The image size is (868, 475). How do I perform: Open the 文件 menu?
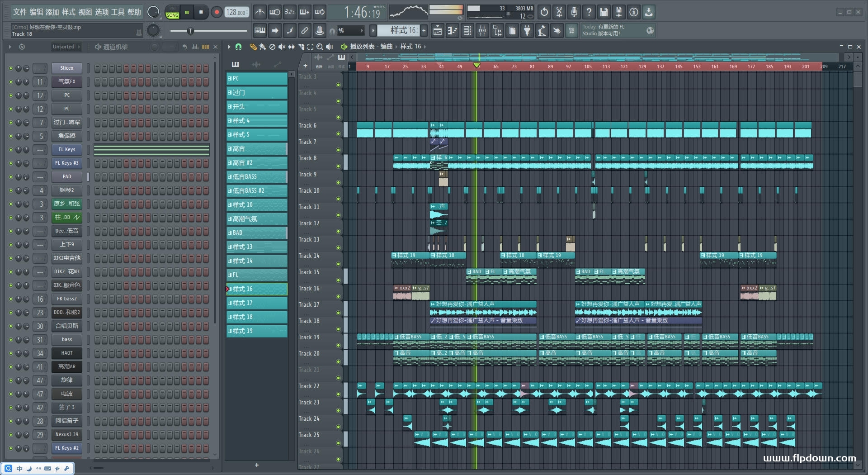point(19,12)
